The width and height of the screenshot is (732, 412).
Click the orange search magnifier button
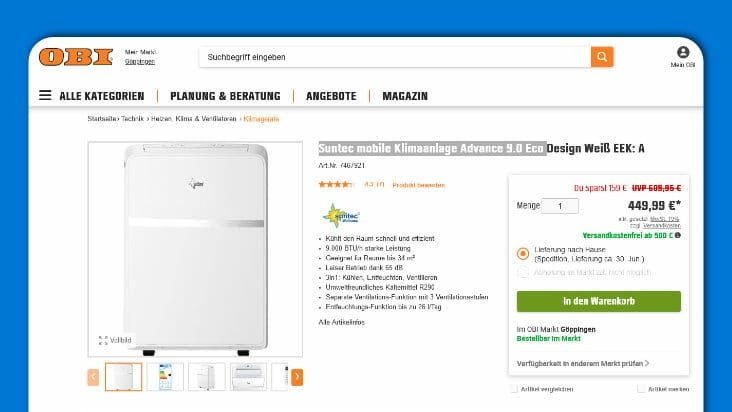[602, 57]
